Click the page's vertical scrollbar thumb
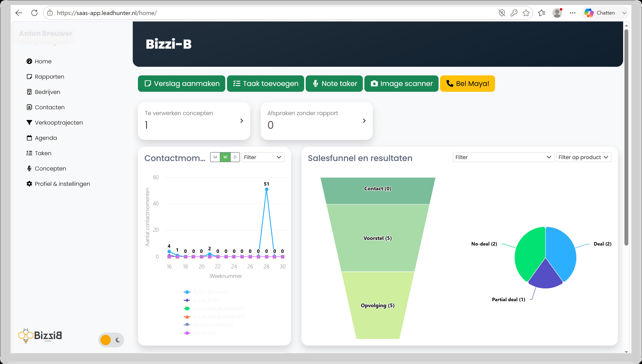This screenshot has height=364, width=642. click(x=626, y=138)
